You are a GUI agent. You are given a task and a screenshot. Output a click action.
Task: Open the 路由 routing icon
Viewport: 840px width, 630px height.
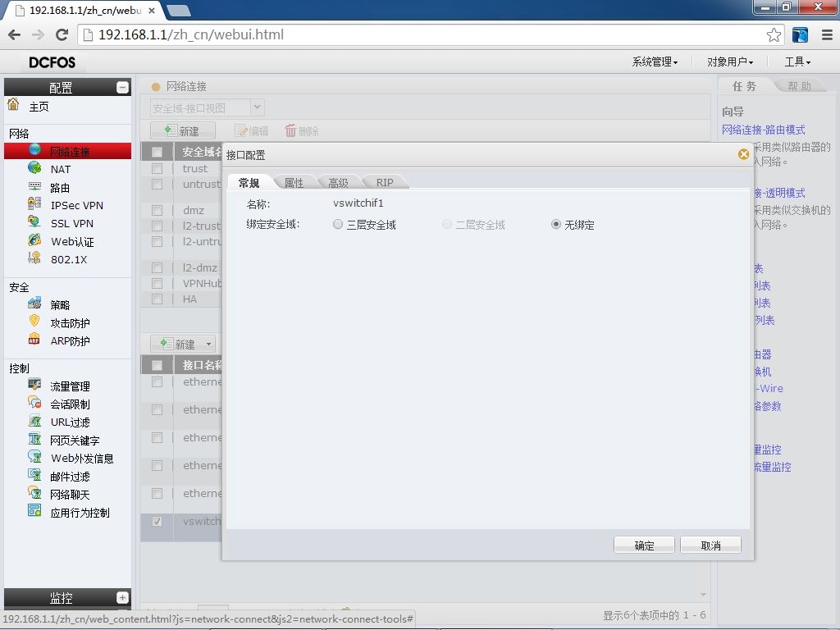tap(34, 186)
